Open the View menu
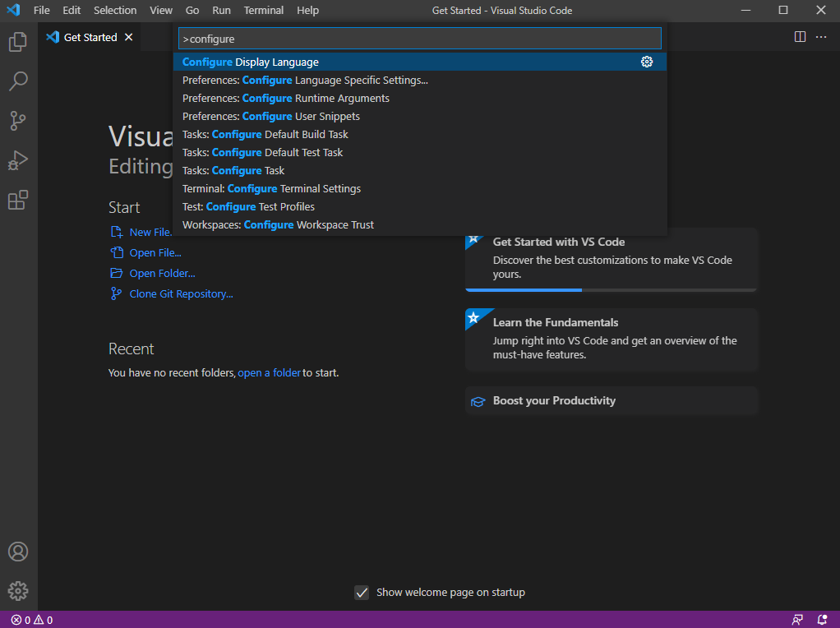The height and width of the screenshot is (628, 840). click(x=161, y=10)
